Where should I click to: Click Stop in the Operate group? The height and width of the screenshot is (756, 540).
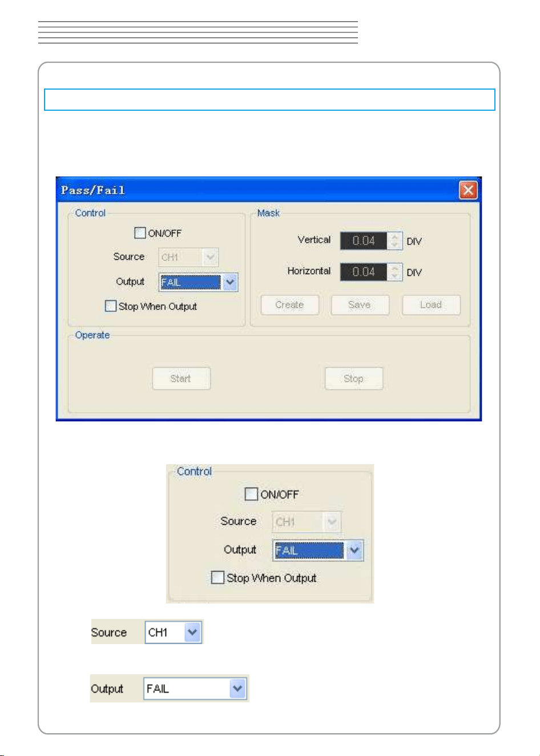tap(353, 379)
